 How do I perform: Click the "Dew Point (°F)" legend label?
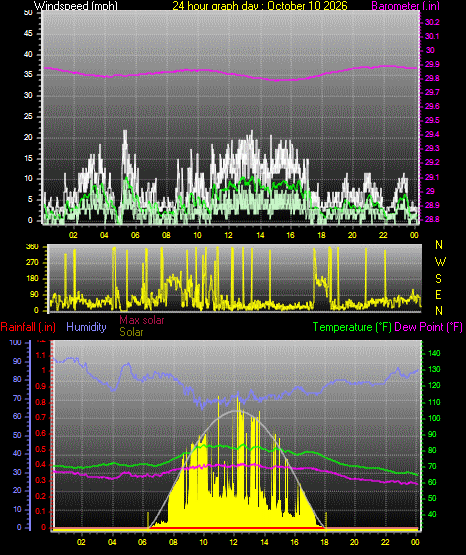coord(428,327)
